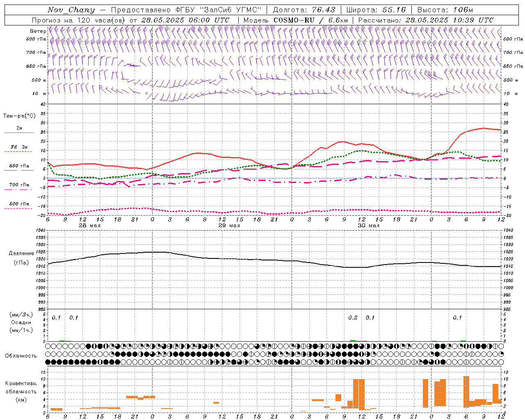
Task: Click the dotted pink line under 500 гПа legend
Action: [x=19, y=209]
